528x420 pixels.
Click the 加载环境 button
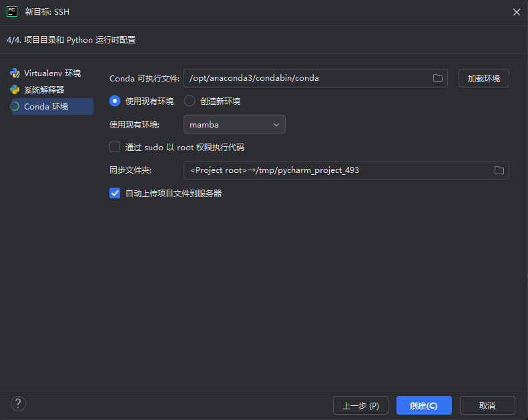point(483,78)
